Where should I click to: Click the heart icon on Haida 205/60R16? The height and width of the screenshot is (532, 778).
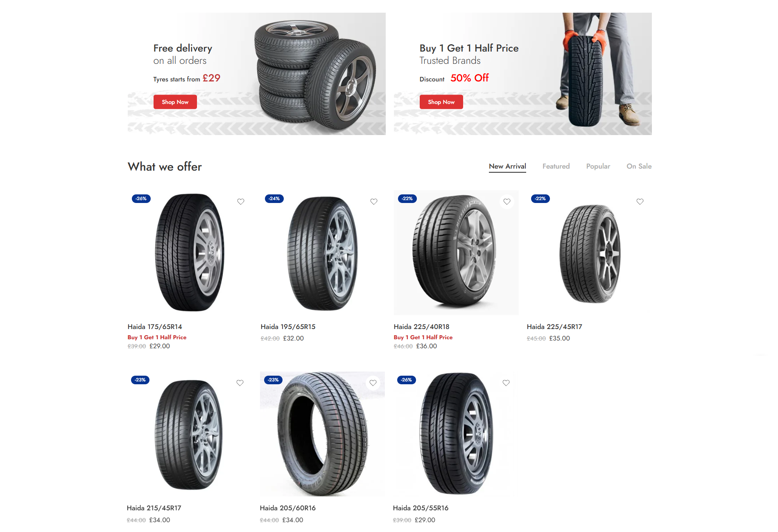373,383
